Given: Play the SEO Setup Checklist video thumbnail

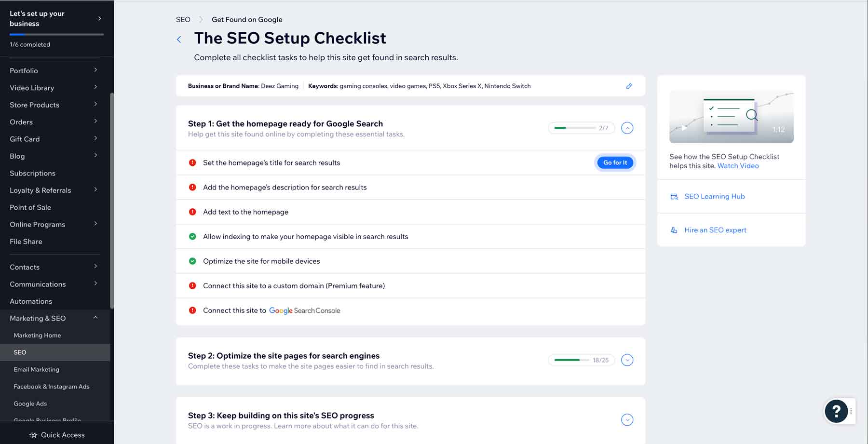Looking at the screenshot, I should coord(732,116).
